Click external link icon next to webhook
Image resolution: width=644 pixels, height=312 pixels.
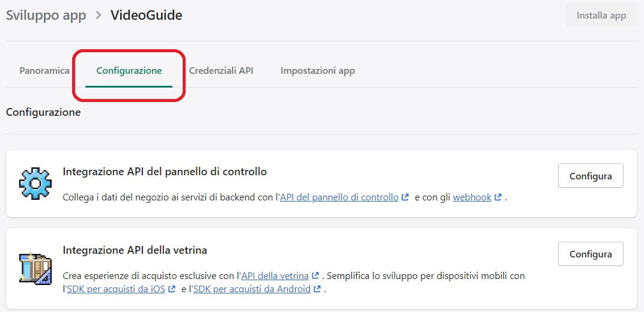498,197
